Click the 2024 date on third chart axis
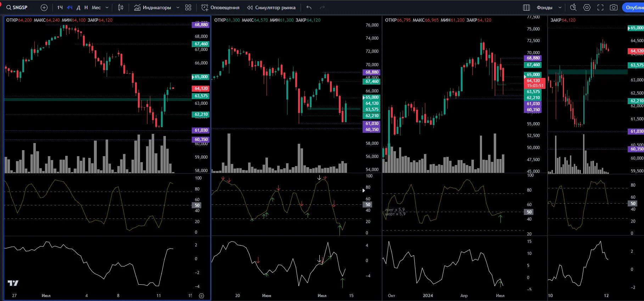This screenshot has width=644, height=301. tap(427, 296)
